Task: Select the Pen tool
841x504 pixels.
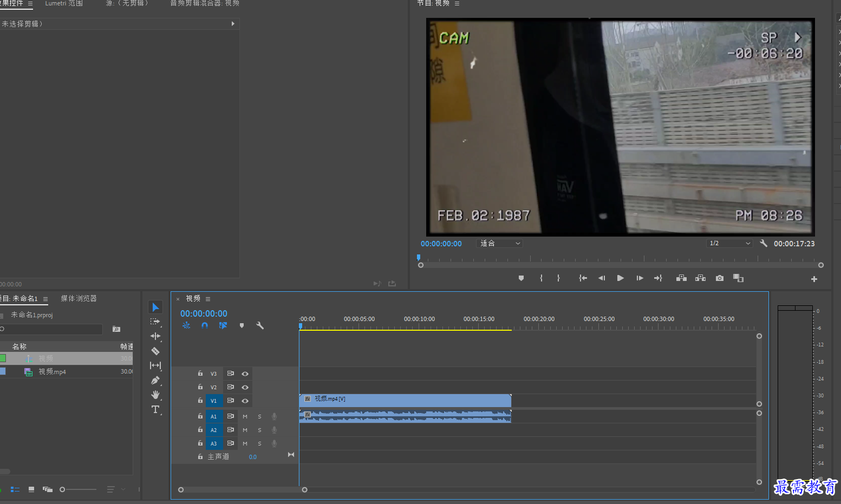Action: 155,380
